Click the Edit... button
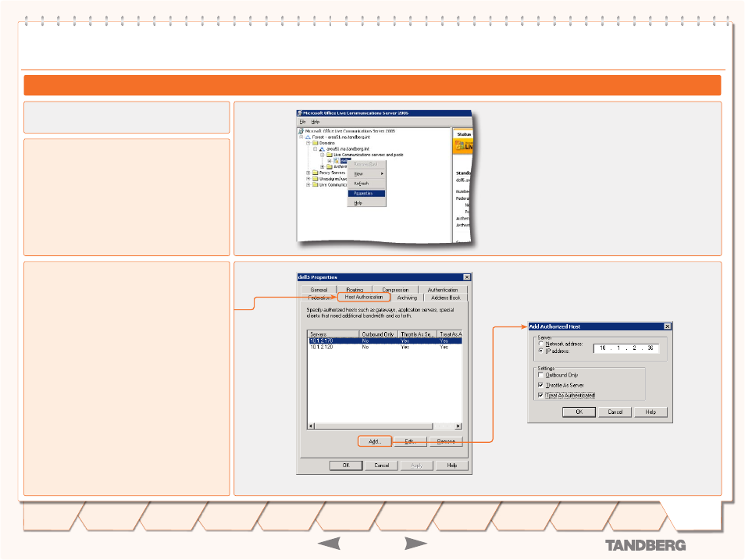 (x=411, y=441)
